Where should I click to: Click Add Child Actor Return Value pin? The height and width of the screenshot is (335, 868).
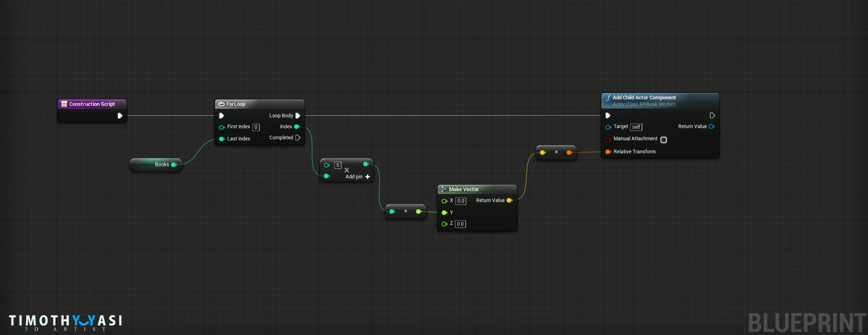pyautogui.click(x=712, y=126)
